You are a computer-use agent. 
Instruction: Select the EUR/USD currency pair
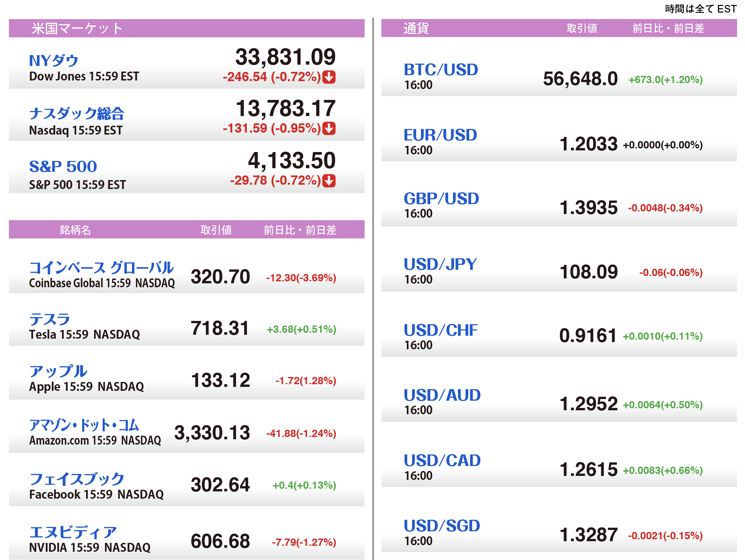tap(440, 135)
